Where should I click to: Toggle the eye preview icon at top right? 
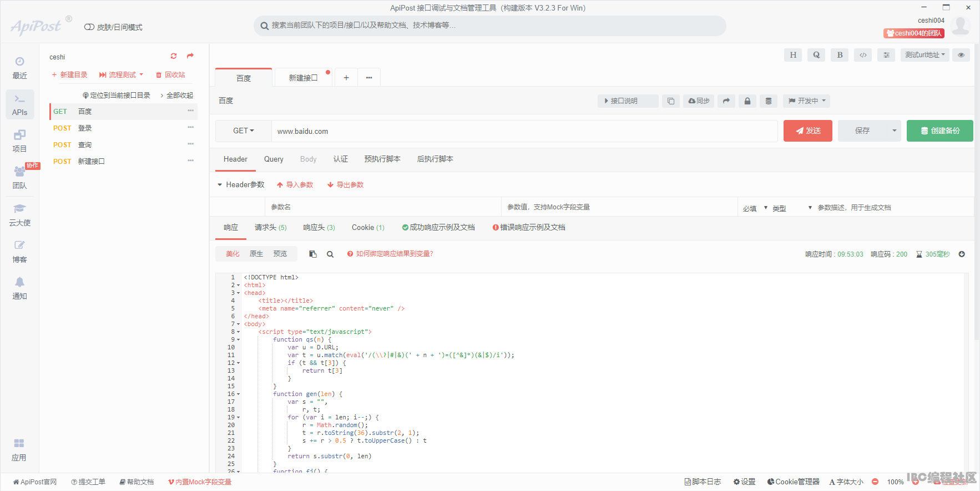(961, 55)
